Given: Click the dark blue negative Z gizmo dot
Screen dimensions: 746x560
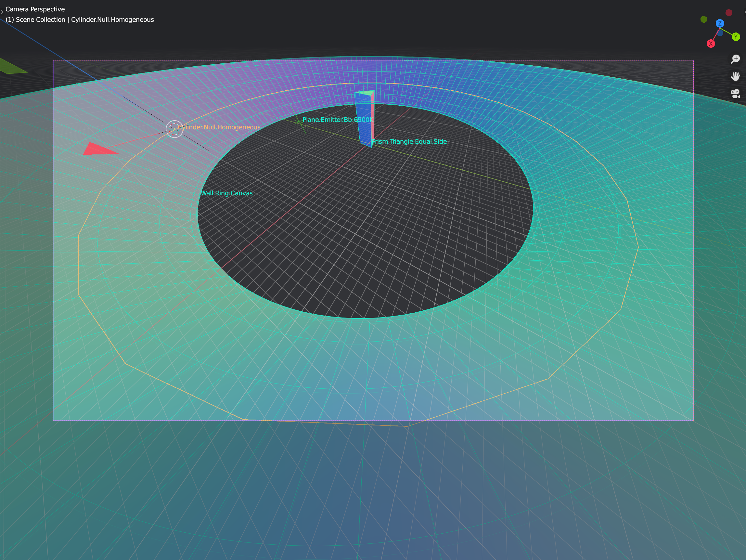Looking at the screenshot, I should click(720, 33).
